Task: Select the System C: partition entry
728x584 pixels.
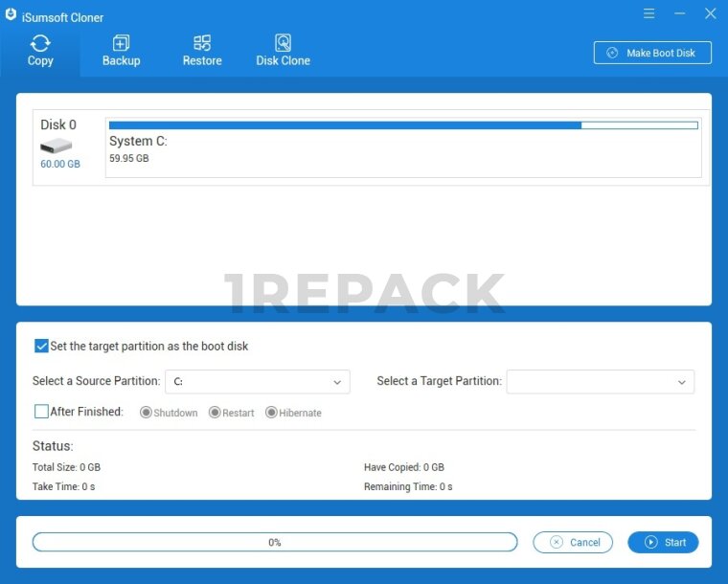Action: (402, 148)
